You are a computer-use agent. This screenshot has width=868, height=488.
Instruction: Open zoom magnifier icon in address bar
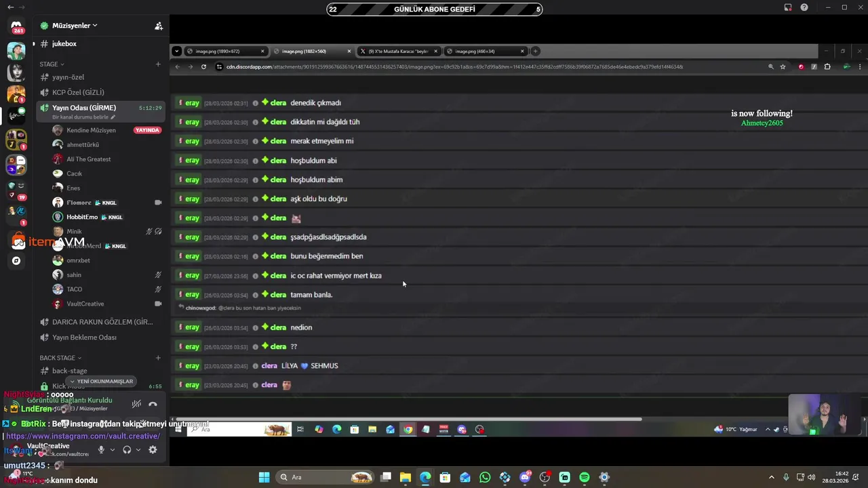pyautogui.click(x=770, y=66)
